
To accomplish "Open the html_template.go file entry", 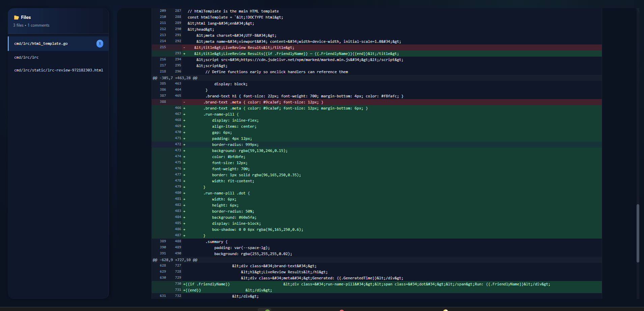I will coord(41,44).
